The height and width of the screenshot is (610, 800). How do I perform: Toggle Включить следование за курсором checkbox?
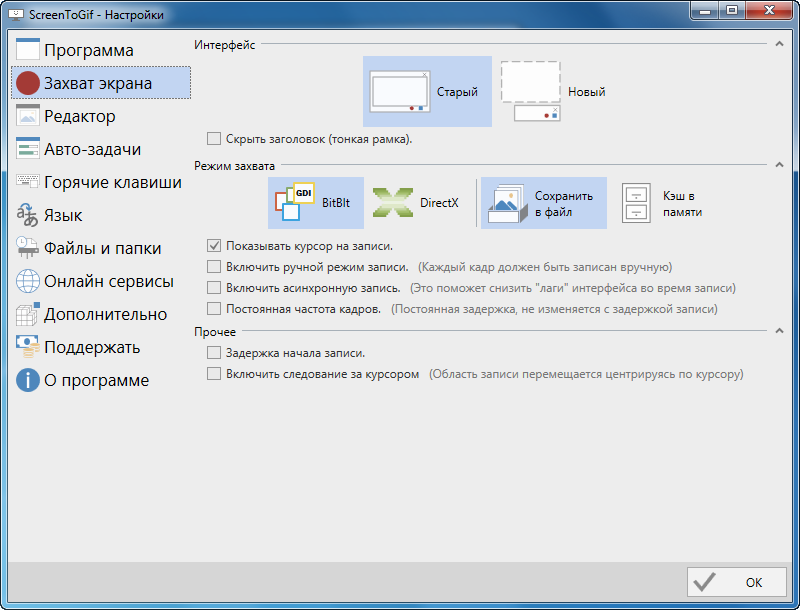pos(214,373)
